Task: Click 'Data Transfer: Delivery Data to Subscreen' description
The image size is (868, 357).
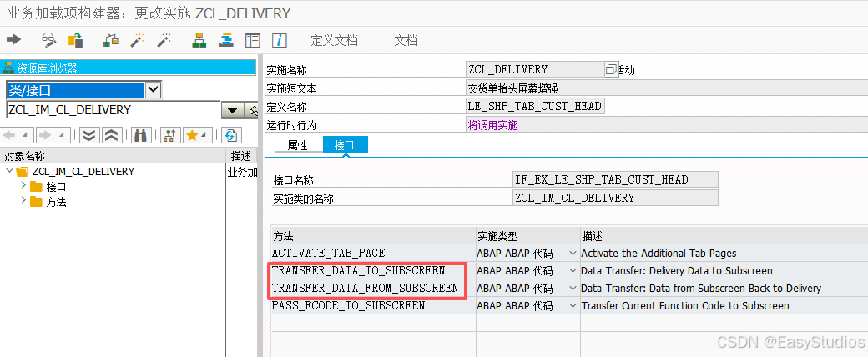Action: [677, 270]
